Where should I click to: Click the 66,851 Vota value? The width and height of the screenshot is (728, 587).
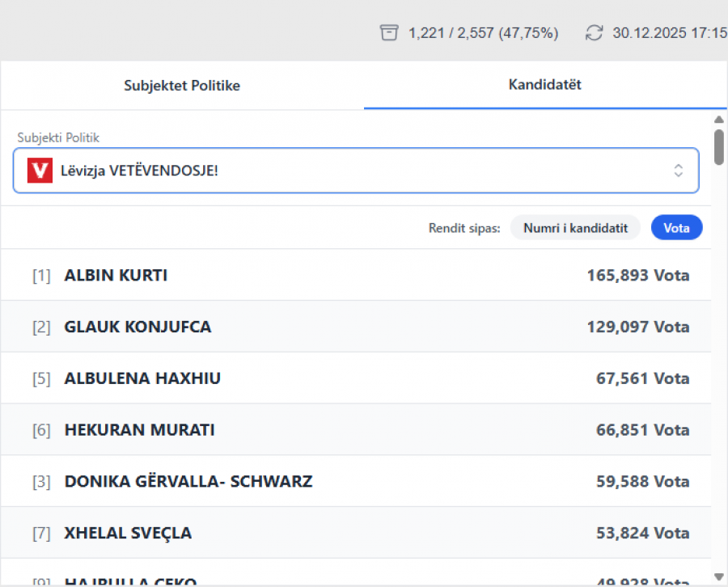click(x=642, y=429)
